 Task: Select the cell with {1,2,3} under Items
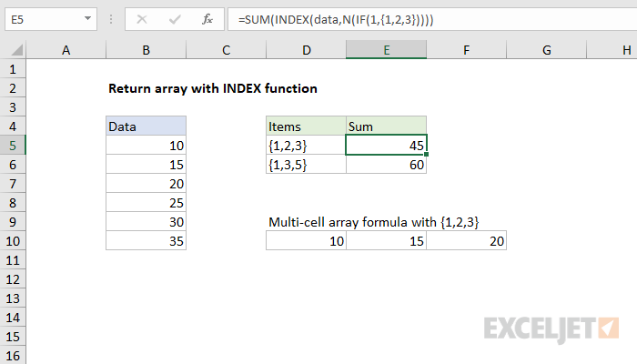[x=306, y=146]
